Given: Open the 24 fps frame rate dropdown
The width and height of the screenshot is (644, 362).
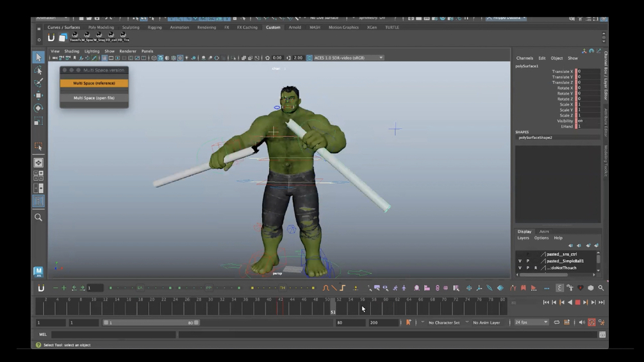Looking at the screenshot, I should pos(531,323).
